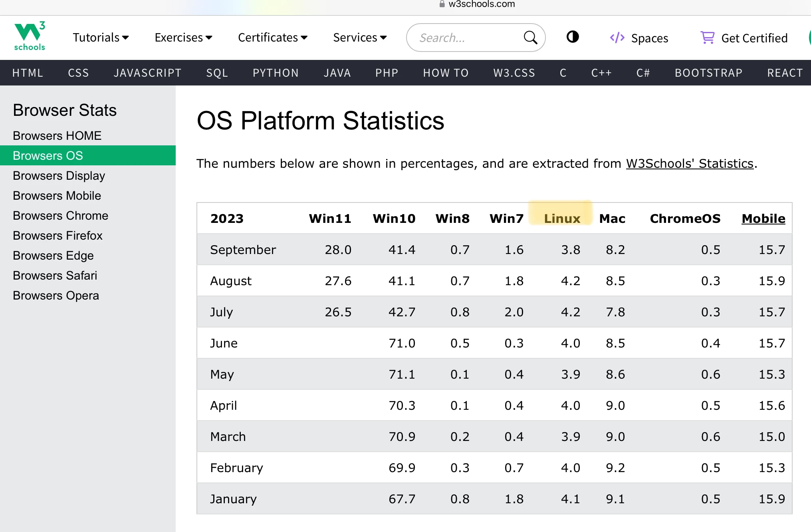Open the Services dropdown
This screenshot has width=811, height=532.
[360, 38]
